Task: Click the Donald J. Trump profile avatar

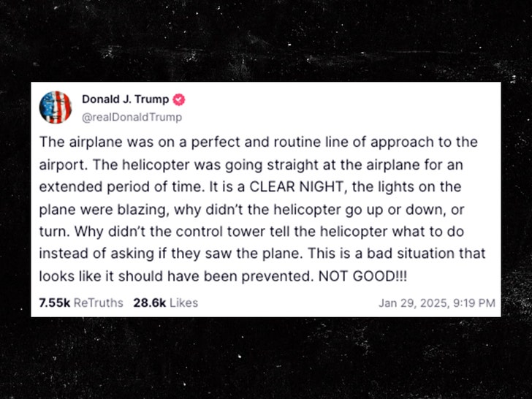Action: pos(56,107)
